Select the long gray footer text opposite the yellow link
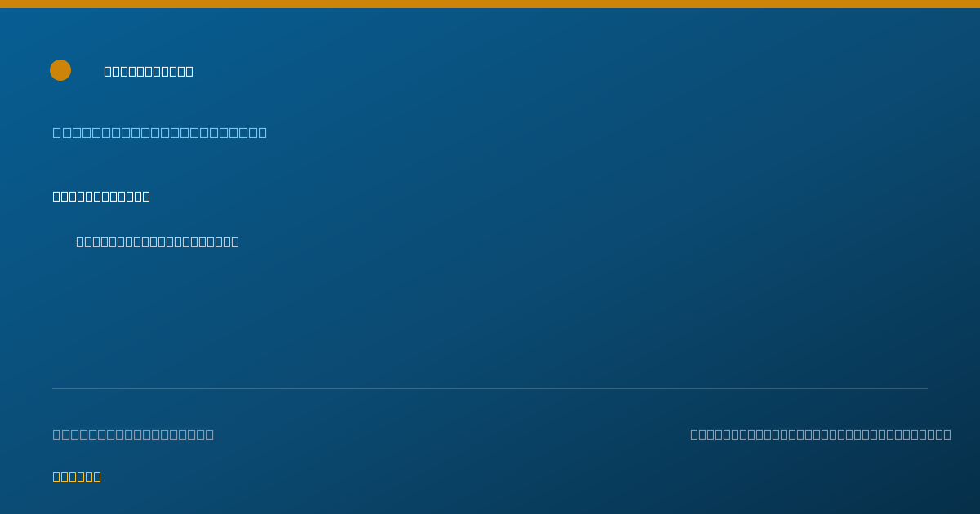980x514 pixels. pos(821,434)
